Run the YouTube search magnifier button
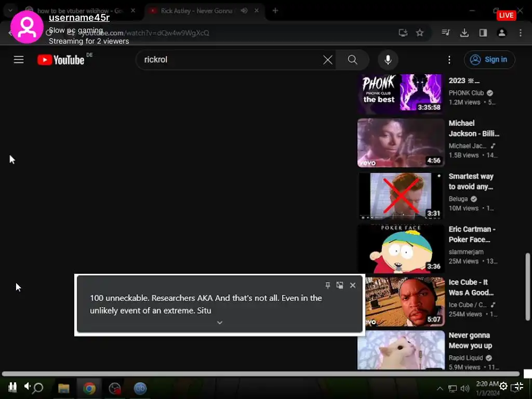Viewport: 532px width, 399px height. (x=353, y=60)
